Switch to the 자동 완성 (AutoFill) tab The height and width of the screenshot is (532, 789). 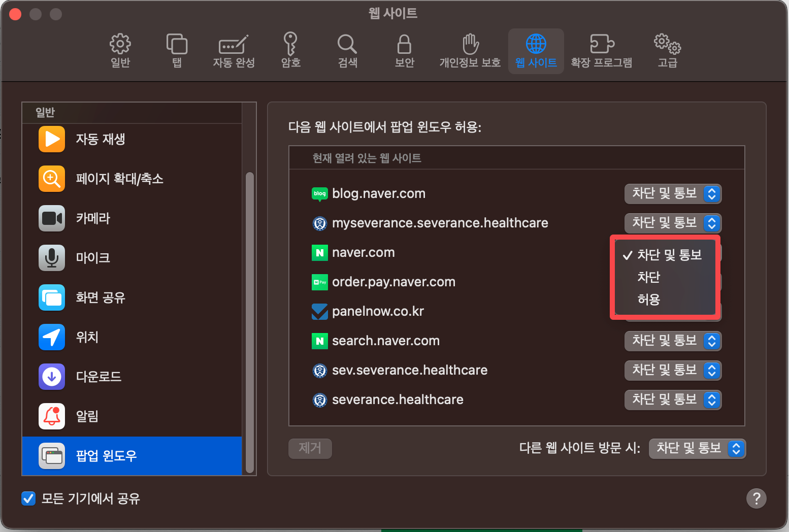click(x=234, y=51)
